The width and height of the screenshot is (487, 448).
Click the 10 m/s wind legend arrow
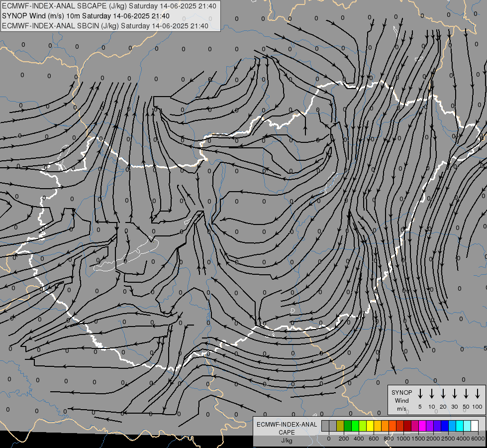click(x=431, y=394)
